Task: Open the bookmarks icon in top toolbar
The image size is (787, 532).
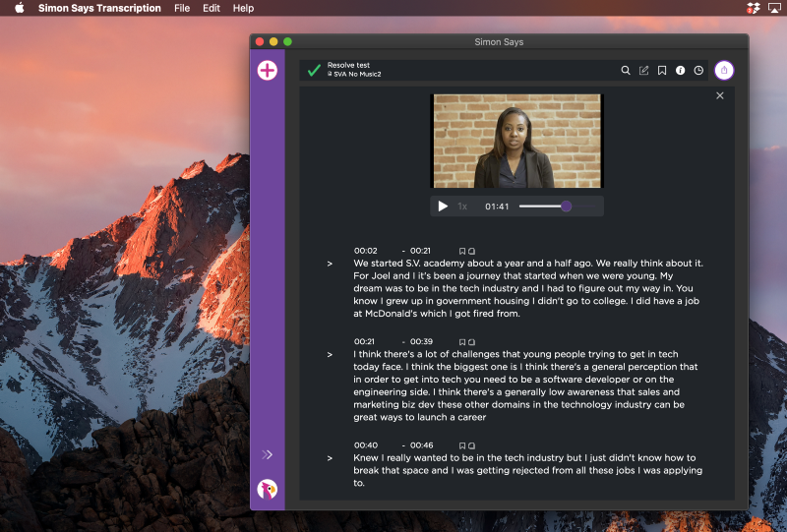Action: coord(662,71)
